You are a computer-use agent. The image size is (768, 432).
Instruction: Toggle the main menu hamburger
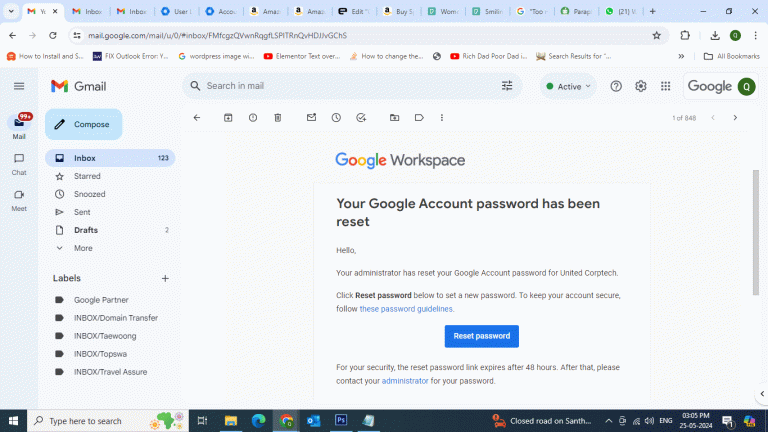pos(19,87)
